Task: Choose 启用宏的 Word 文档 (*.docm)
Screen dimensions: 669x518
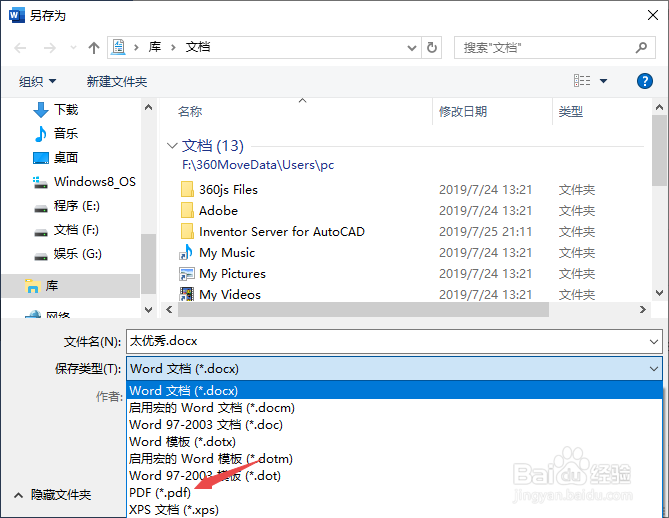Action: 394,407
